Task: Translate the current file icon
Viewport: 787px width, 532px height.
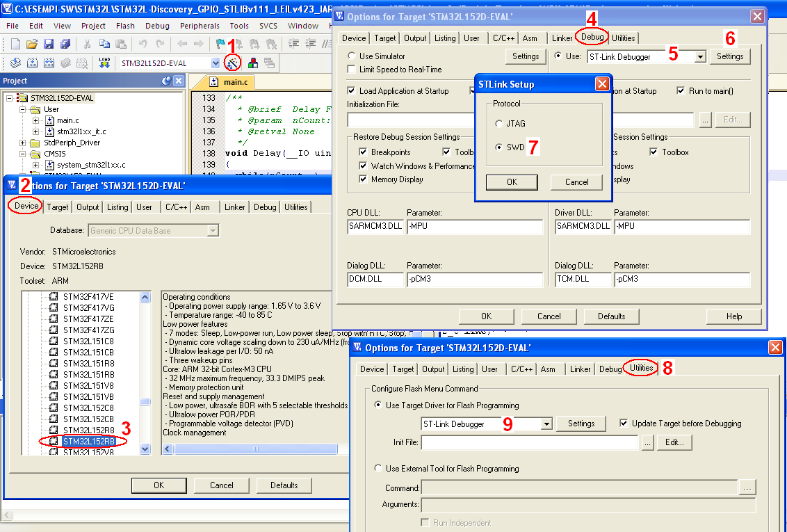Action: click(x=15, y=63)
